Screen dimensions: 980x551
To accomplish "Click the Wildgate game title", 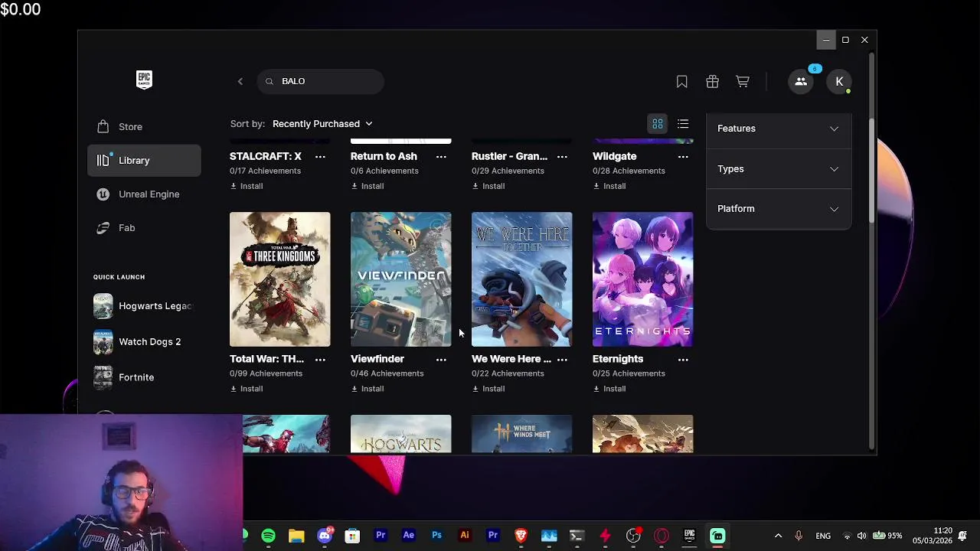I will click(x=615, y=156).
